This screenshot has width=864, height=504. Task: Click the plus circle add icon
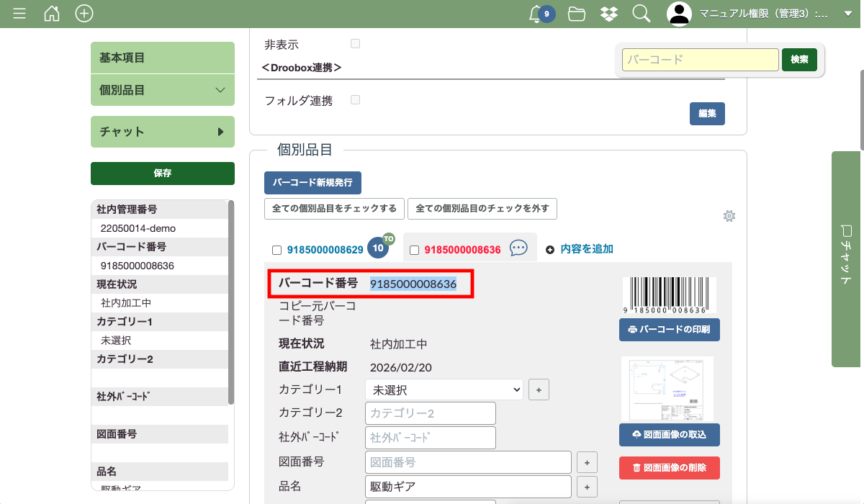tap(84, 14)
